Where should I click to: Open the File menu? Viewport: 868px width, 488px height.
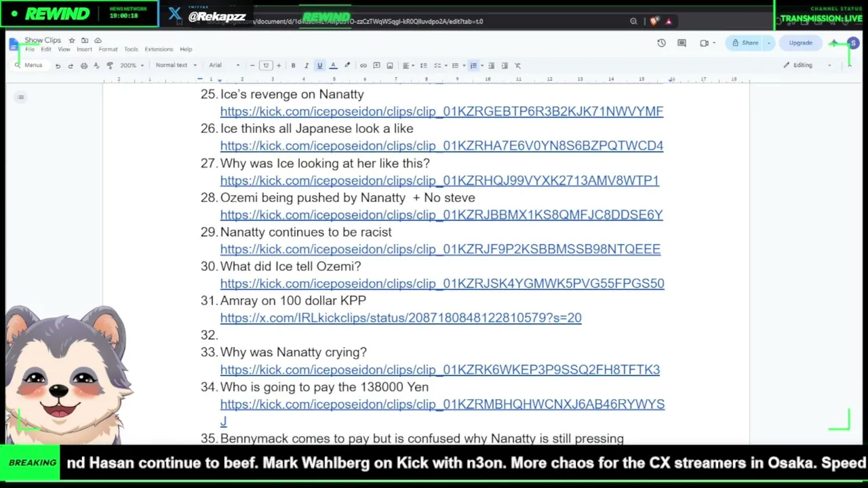tap(30, 49)
